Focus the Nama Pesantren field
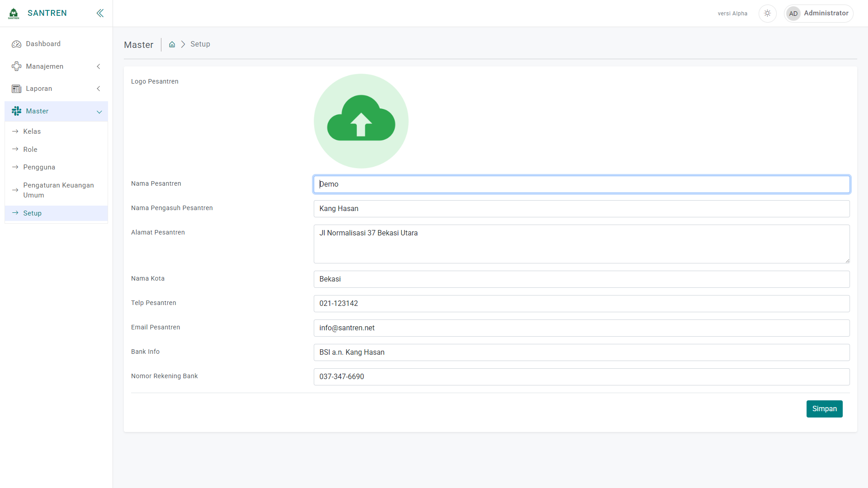The width and height of the screenshot is (868, 488). coord(581,184)
